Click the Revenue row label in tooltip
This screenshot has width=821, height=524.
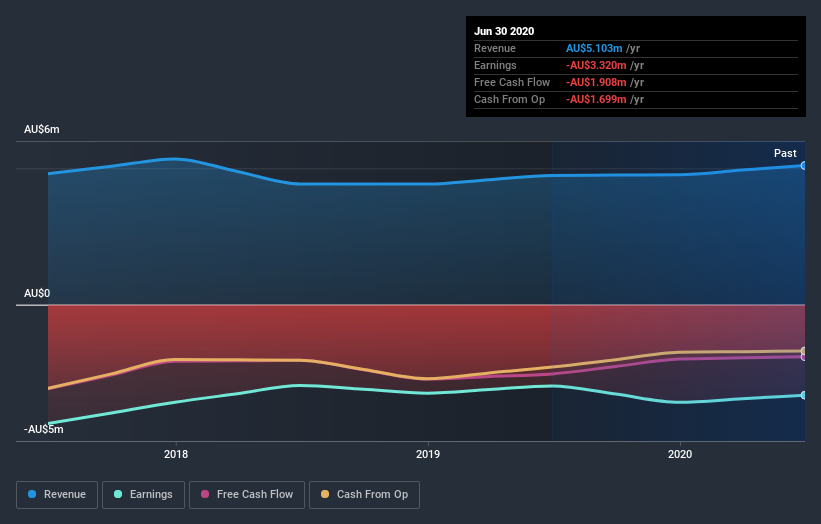pos(495,48)
